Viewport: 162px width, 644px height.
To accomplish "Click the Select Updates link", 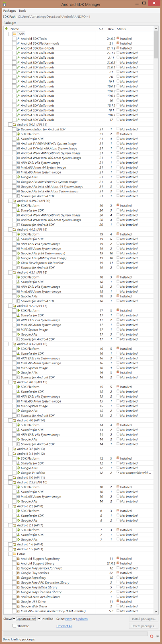I will point(82,619).
